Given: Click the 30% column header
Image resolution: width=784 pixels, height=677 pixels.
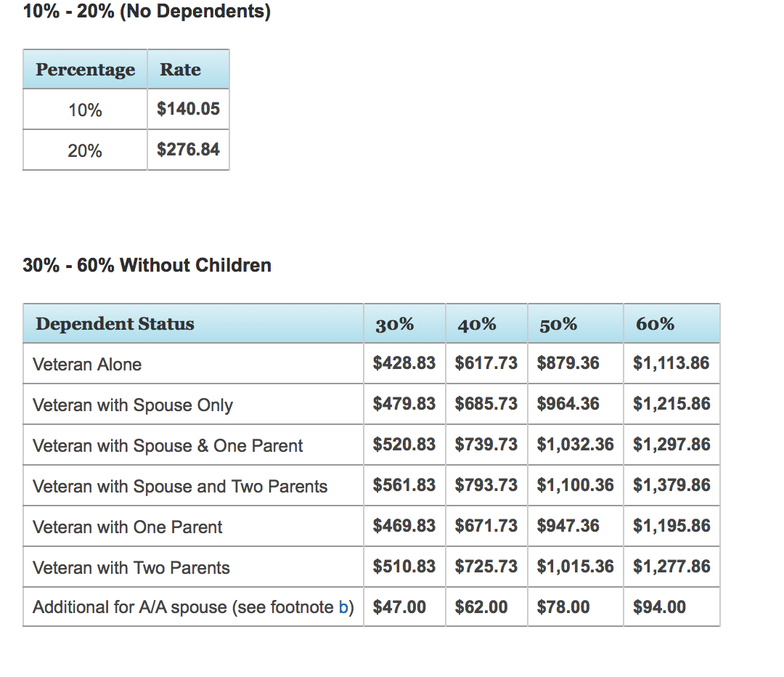Looking at the screenshot, I should click(394, 325).
